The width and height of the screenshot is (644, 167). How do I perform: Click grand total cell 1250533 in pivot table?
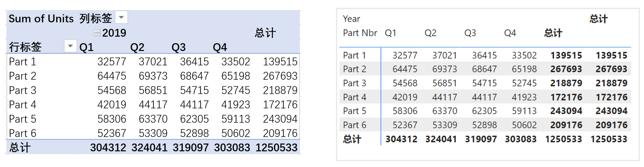[x=276, y=147]
